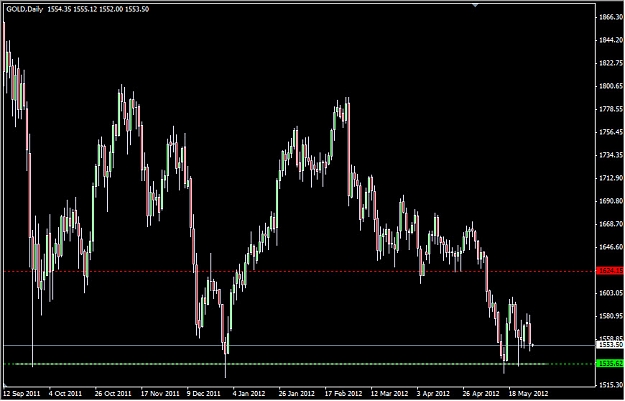The height and width of the screenshot is (401, 625).
Task: Click the 18 May 2012 date label
Action: tap(527, 393)
